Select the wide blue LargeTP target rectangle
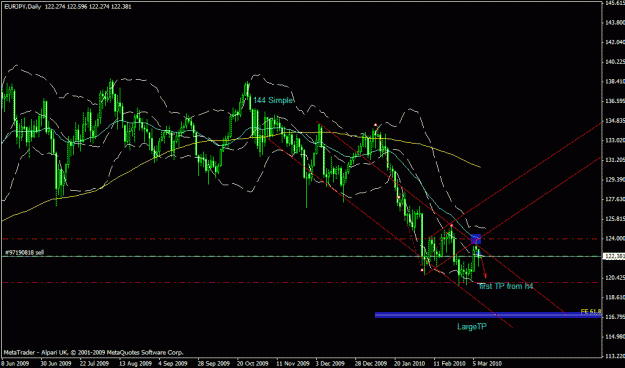The height and width of the screenshot is (368, 625). coord(488,315)
